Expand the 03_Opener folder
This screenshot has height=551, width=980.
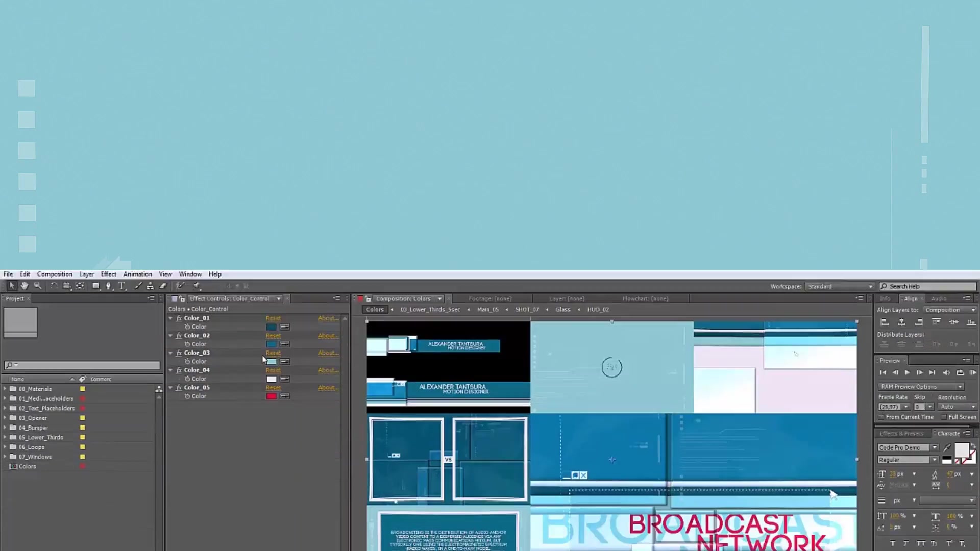pyautogui.click(x=5, y=418)
